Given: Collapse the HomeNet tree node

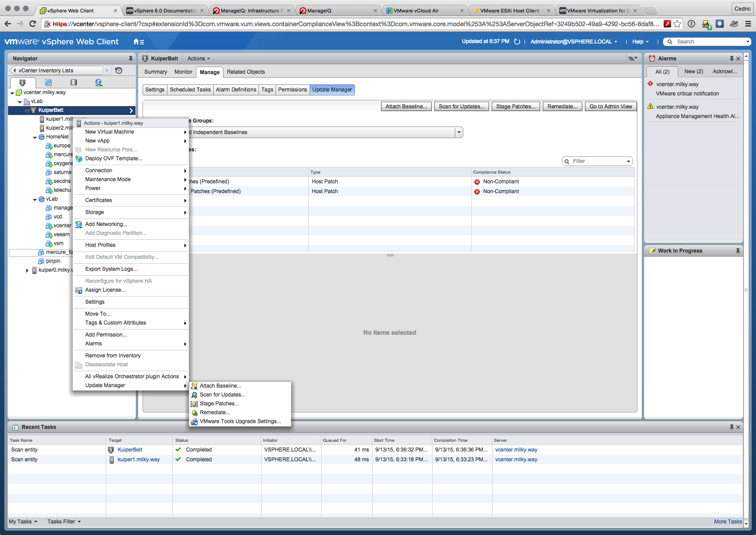Looking at the screenshot, I should click(x=35, y=137).
